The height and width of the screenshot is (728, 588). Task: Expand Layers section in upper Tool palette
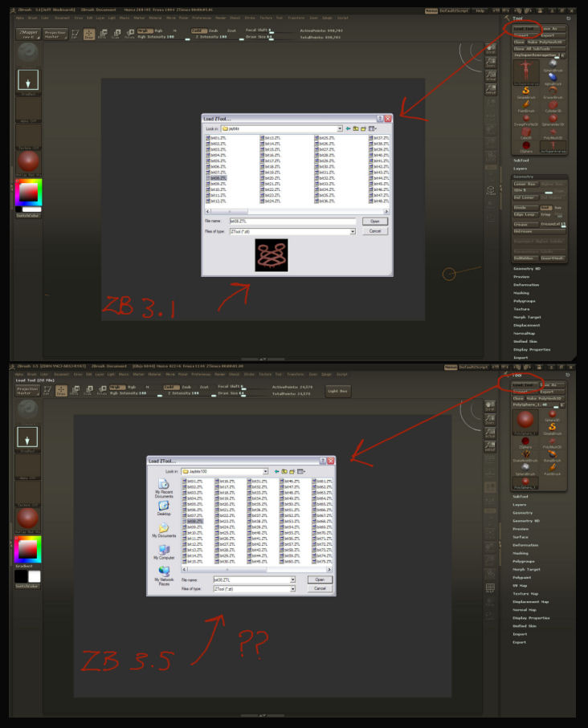tap(521, 169)
